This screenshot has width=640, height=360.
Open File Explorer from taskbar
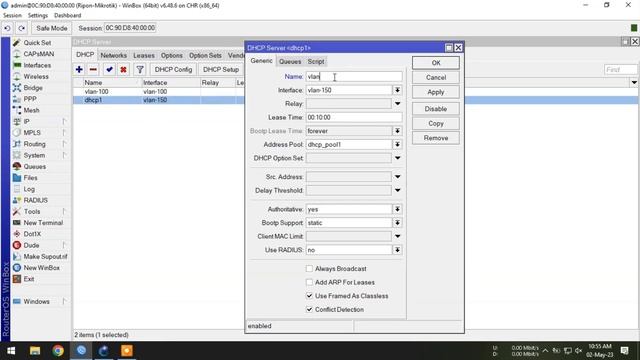pyautogui.click(x=35, y=351)
